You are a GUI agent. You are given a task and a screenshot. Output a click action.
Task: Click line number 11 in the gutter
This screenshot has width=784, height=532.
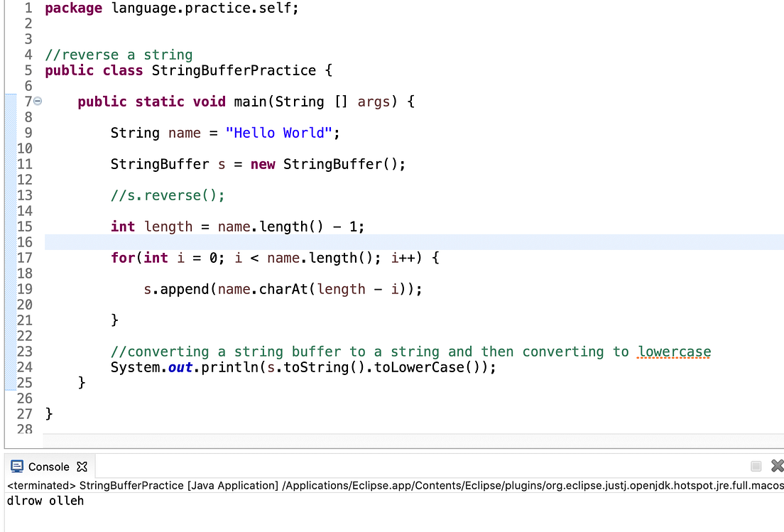pos(24,165)
